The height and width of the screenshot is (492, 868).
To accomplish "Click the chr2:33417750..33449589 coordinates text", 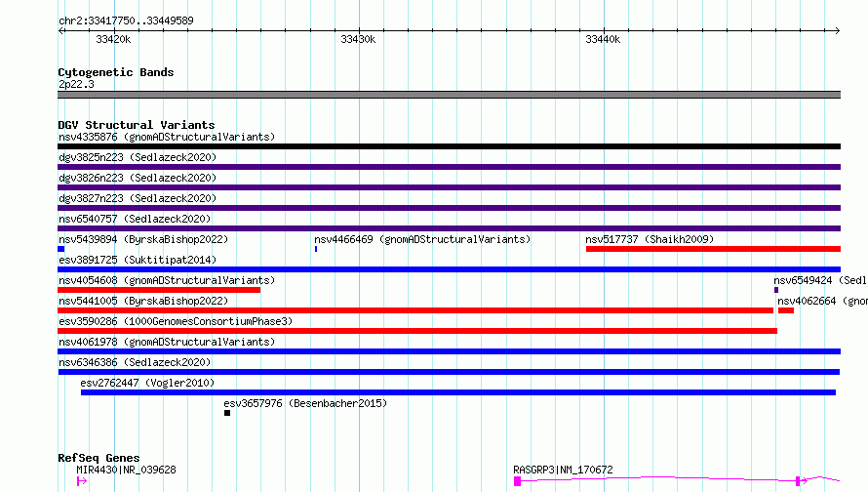I will coord(126,21).
